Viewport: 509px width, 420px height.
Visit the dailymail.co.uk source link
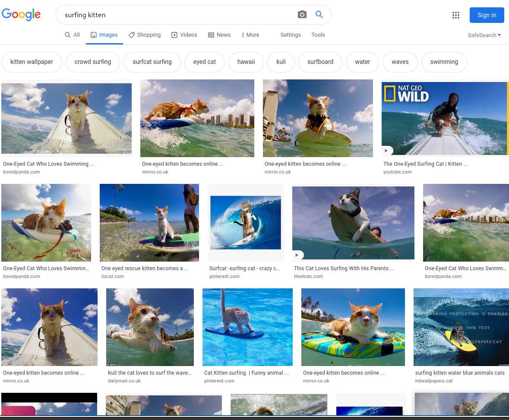click(x=124, y=381)
